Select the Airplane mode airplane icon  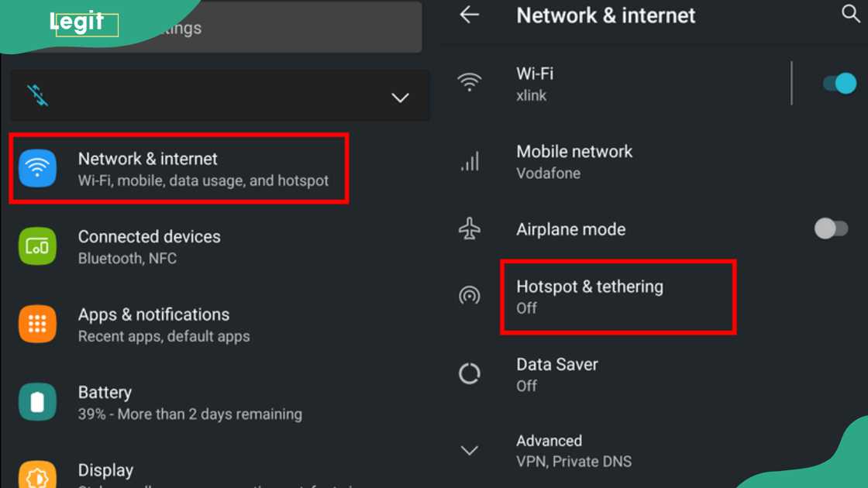(x=470, y=228)
